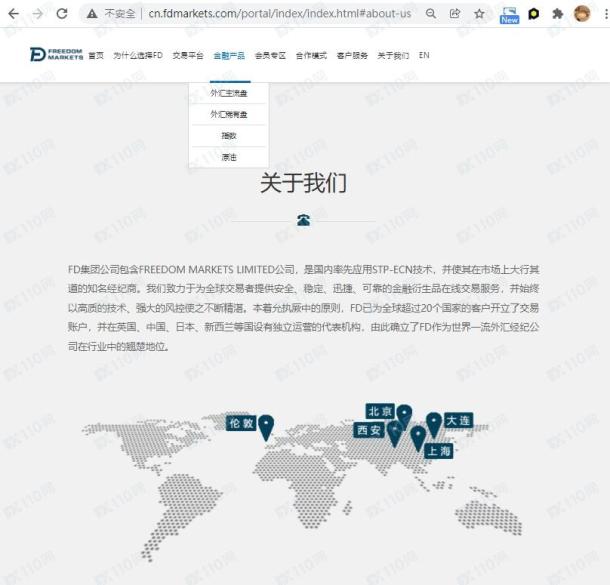Click the 关于我们 page heading
This screenshot has width=610, height=585.
pos(303,183)
